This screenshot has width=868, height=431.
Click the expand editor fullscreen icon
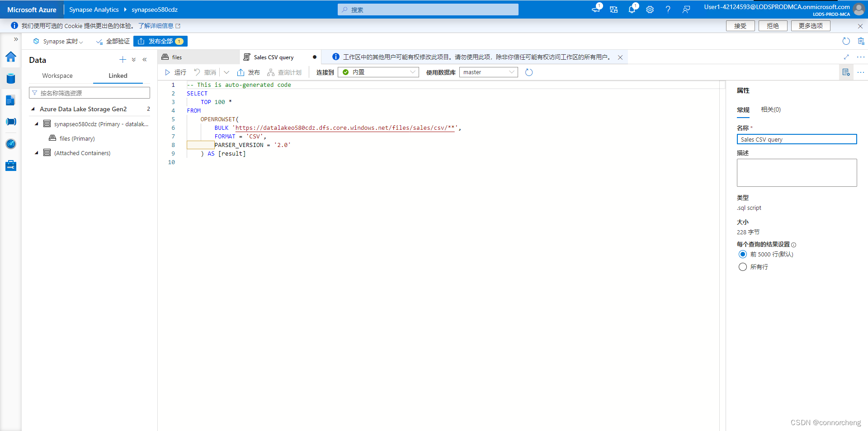pos(846,57)
